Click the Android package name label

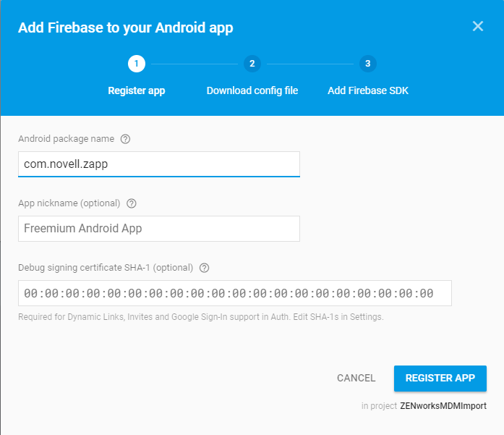67,139
